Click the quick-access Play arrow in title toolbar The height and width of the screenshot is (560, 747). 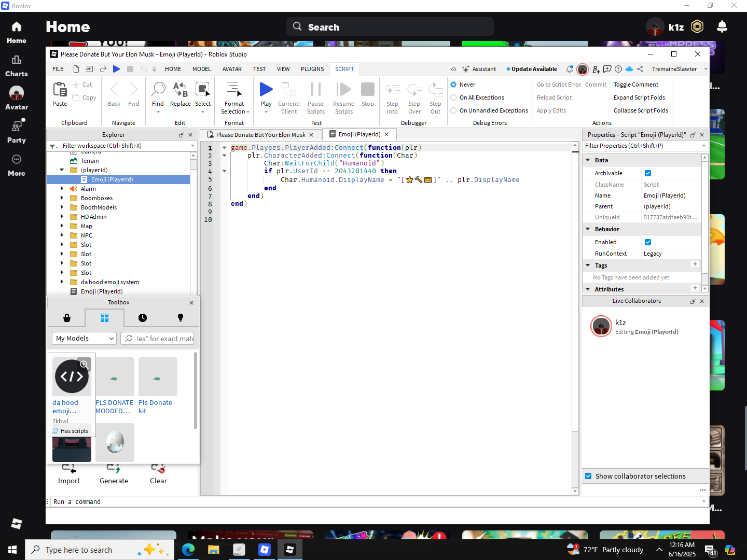pos(116,69)
